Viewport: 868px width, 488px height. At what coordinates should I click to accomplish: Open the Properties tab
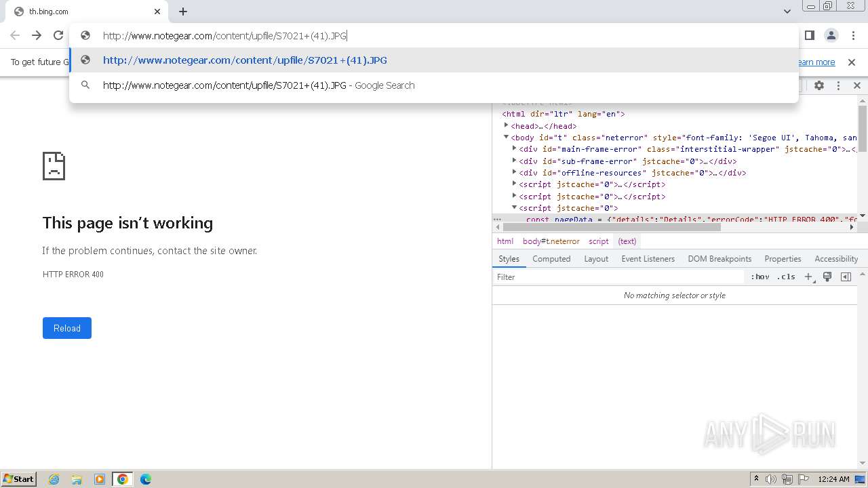click(x=783, y=259)
